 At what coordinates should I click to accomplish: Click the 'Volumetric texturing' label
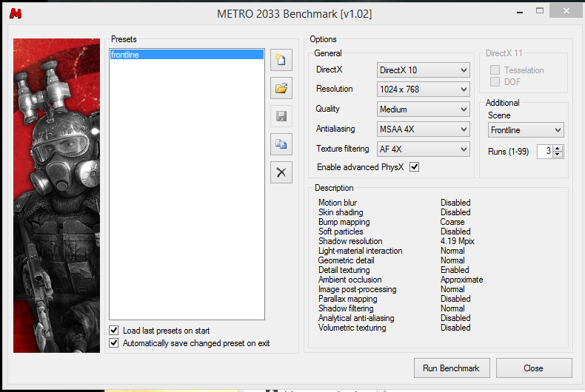click(352, 328)
